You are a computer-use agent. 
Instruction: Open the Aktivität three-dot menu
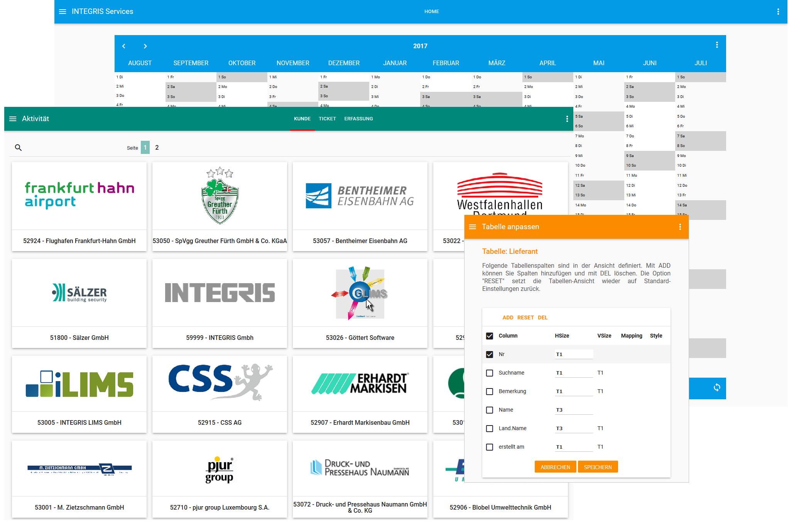tap(567, 119)
